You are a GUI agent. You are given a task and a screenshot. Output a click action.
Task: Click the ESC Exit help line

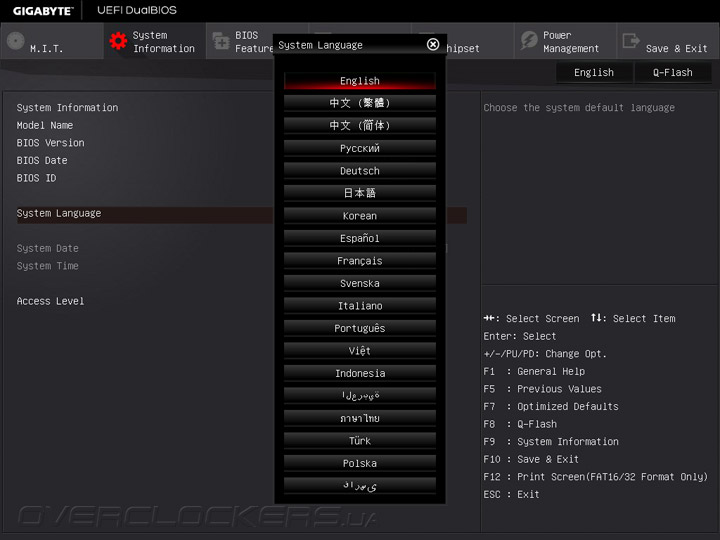[x=511, y=495]
